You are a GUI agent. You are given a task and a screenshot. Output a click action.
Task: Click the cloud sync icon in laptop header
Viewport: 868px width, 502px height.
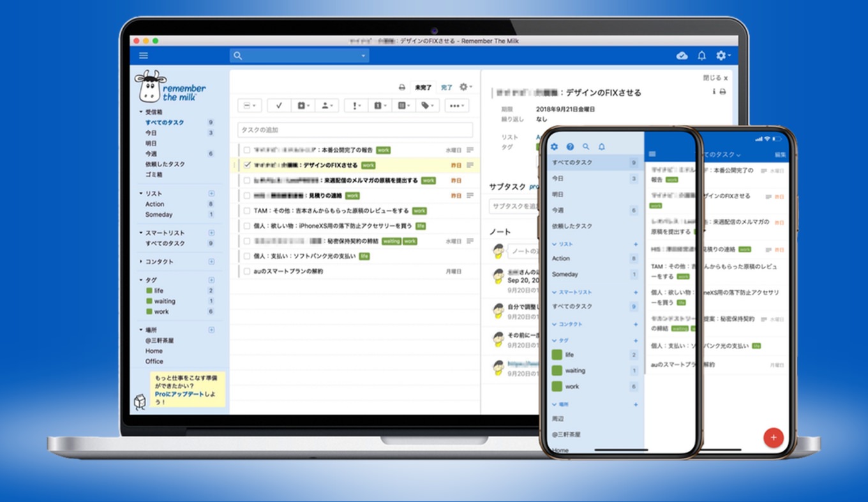click(x=682, y=56)
